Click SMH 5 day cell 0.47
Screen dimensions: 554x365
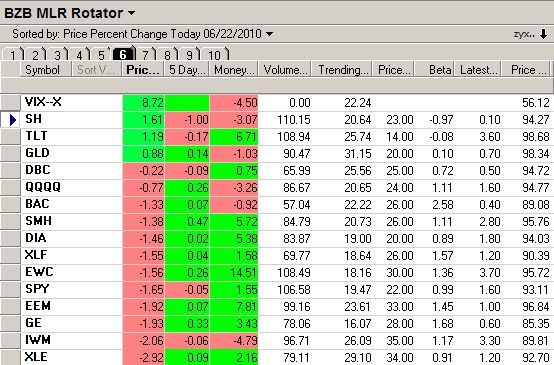pos(187,222)
